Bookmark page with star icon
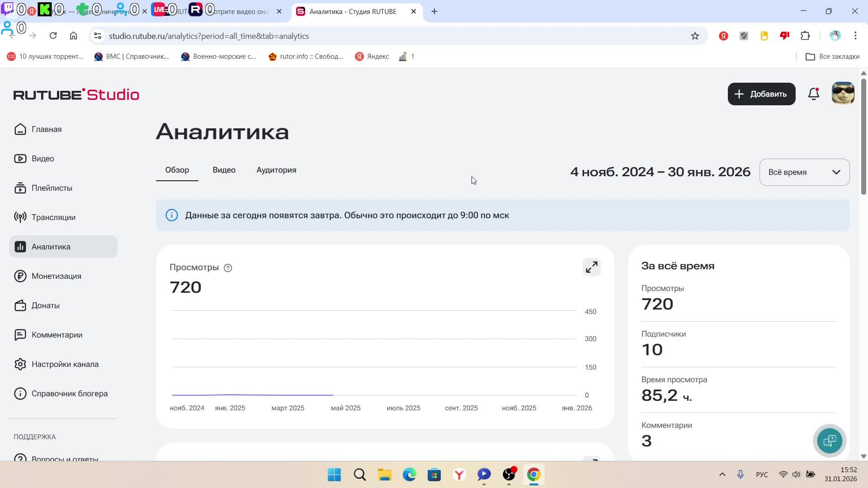 695,36
